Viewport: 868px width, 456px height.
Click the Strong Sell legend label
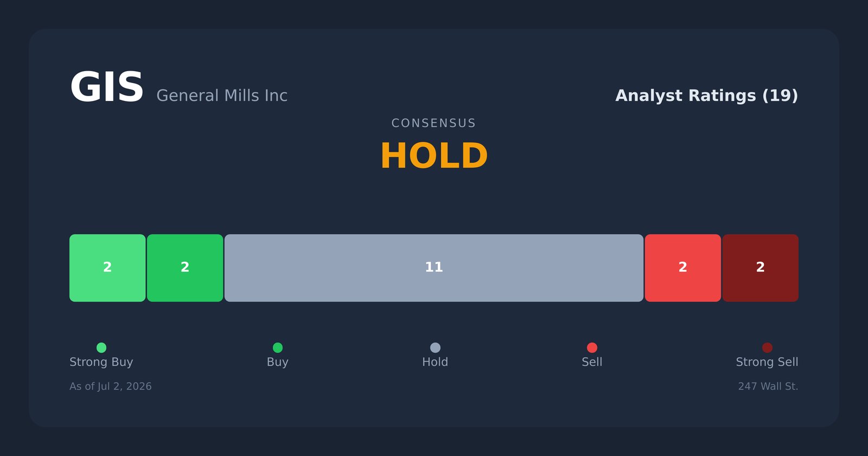767,362
